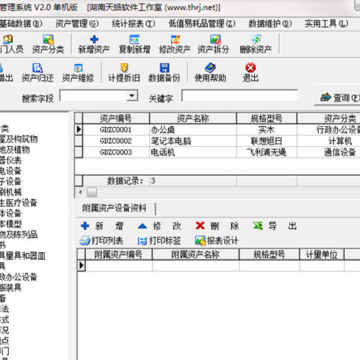
Task: Open the 低值易耗品管理 menu
Action: pos(202,24)
